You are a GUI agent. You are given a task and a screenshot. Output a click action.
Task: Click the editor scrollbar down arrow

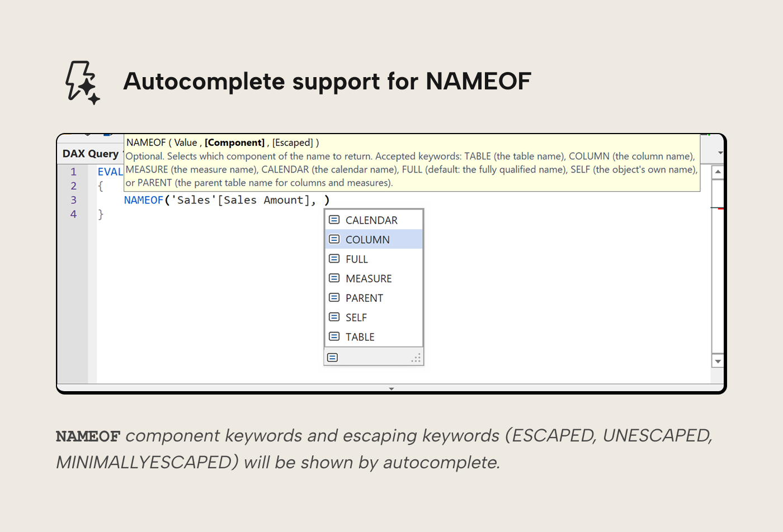(718, 362)
